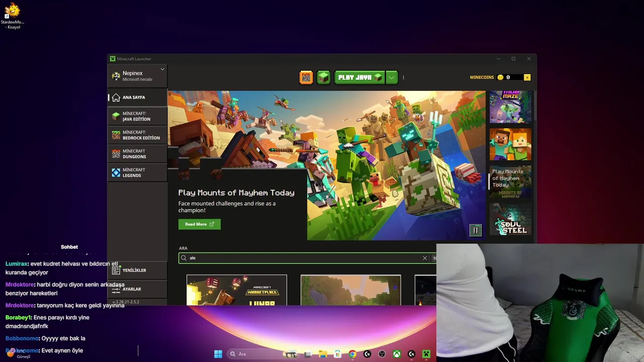
Task: Go to ANA SAYFA home tab
Action: point(137,98)
